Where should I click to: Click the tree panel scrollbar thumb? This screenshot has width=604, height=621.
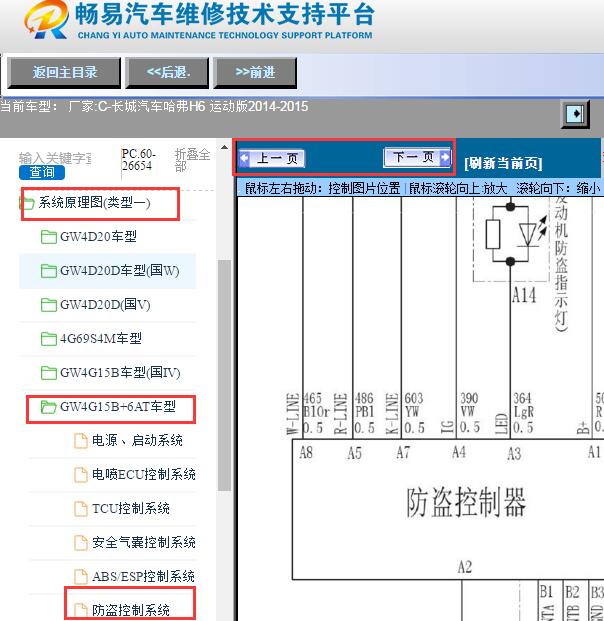[x=224, y=375]
